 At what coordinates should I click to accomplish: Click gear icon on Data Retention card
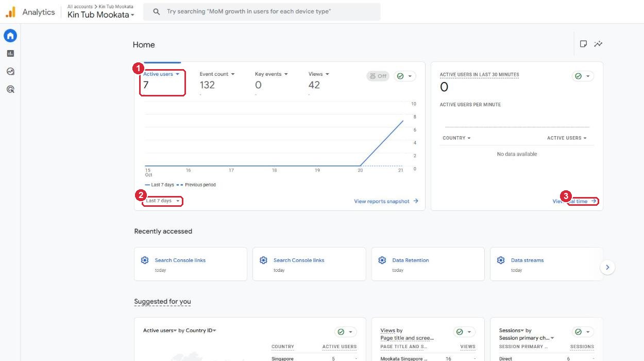click(x=382, y=260)
